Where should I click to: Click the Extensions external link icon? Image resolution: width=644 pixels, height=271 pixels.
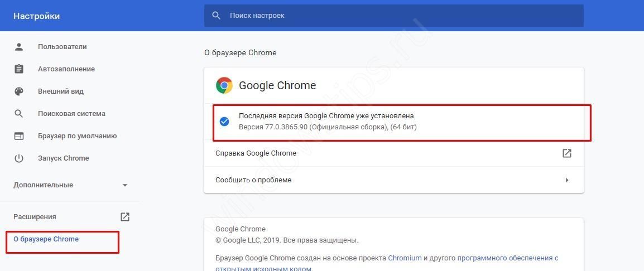[x=125, y=217]
